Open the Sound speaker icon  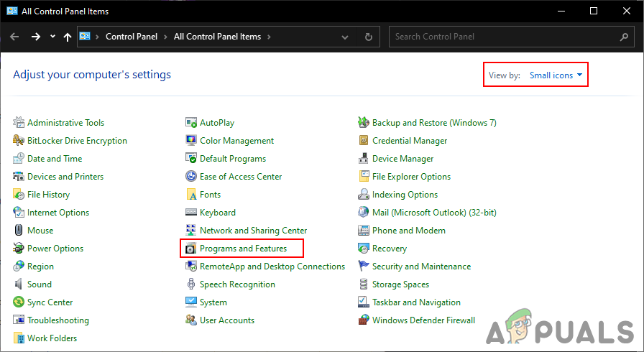19,284
